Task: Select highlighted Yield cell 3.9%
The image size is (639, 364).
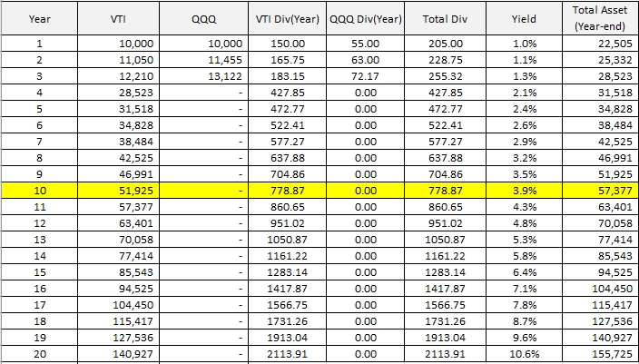Action: click(524, 191)
